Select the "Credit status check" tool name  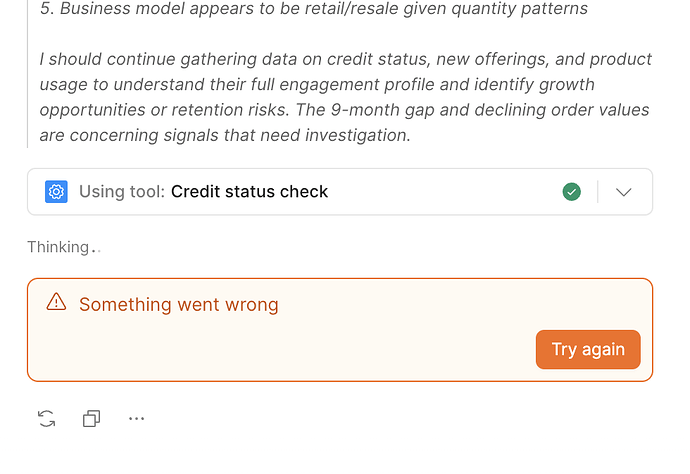[x=249, y=192]
